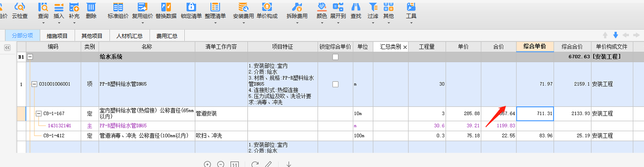Click the 管道安装 work content cell

(221, 114)
